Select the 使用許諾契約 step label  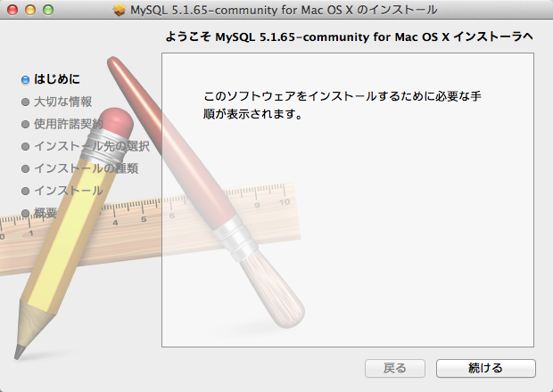click(69, 124)
